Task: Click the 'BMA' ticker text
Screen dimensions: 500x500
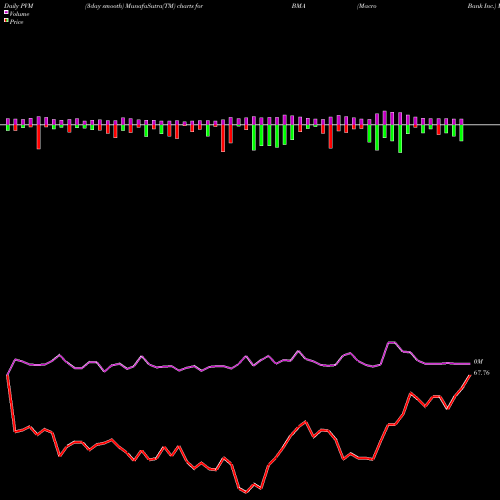Action: [298, 6]
